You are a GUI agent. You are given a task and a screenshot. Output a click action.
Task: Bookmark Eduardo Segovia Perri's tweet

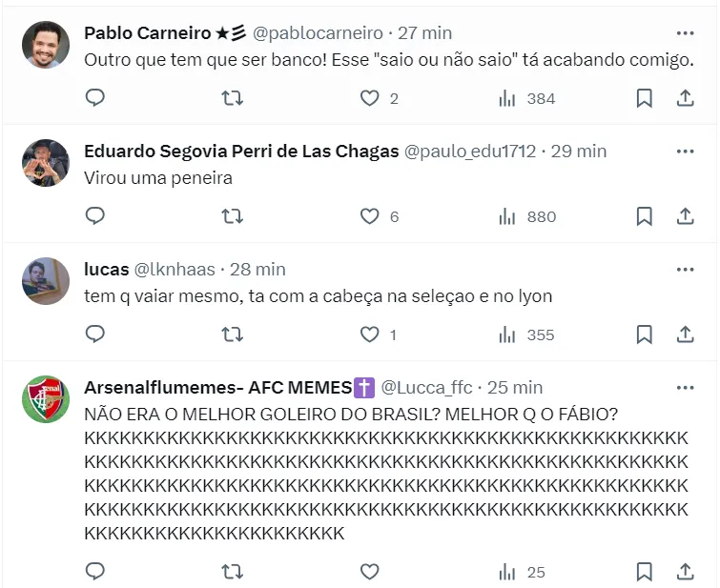(644, 216)
